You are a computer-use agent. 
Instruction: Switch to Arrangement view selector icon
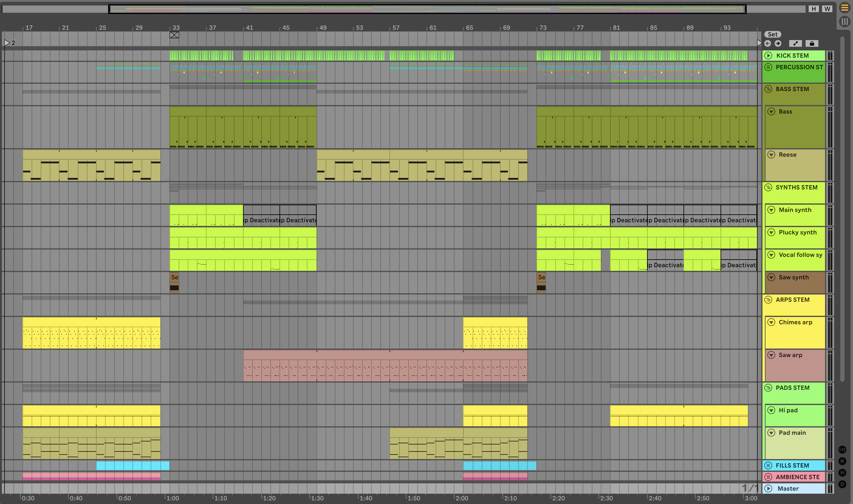tap(844, 8)
